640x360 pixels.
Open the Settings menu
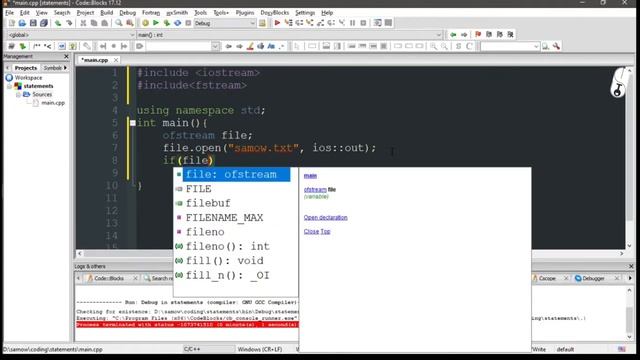[305, 13]
